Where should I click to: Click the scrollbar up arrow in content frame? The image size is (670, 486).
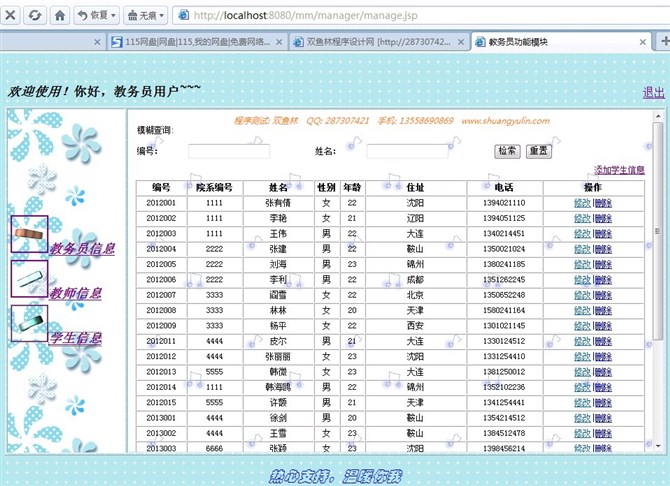pos(658,116)
